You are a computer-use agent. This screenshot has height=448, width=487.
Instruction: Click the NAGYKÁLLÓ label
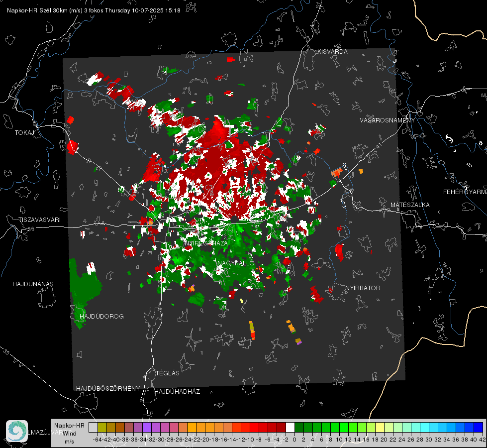(236, 263)
